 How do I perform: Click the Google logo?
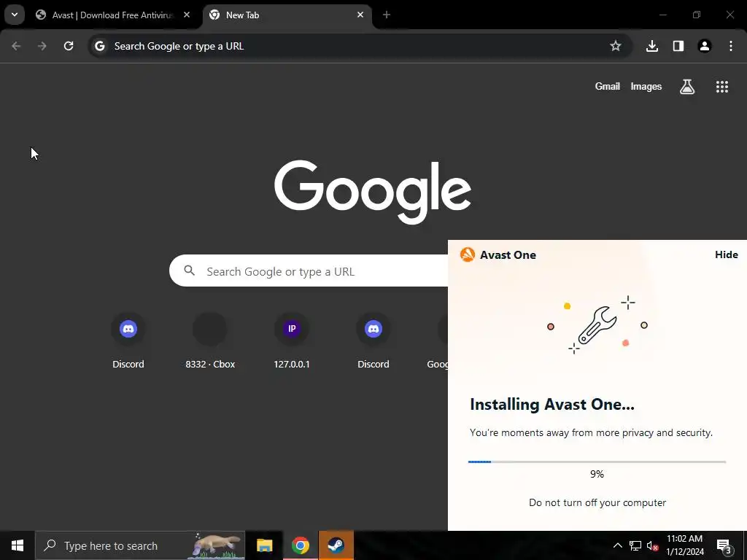tap(373, 192)
